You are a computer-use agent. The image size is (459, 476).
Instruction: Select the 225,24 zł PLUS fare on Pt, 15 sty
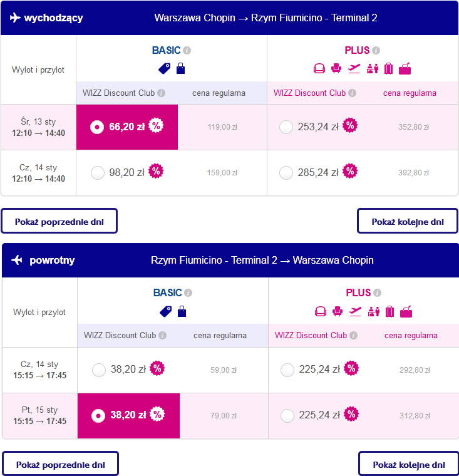287,416
